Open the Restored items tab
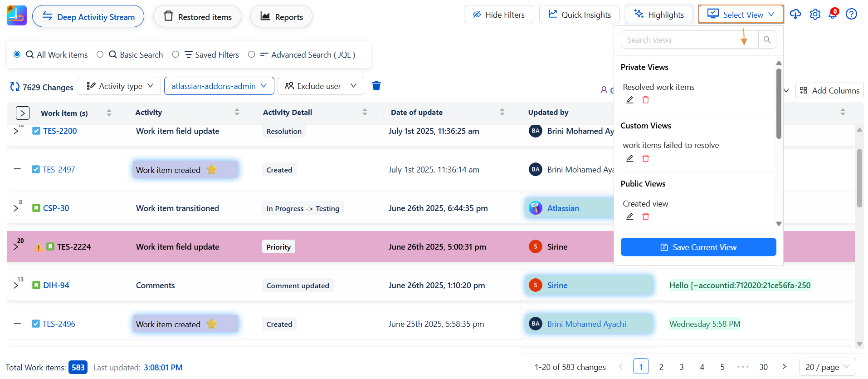This screenshot has height=379, width=868. (197, 17)
